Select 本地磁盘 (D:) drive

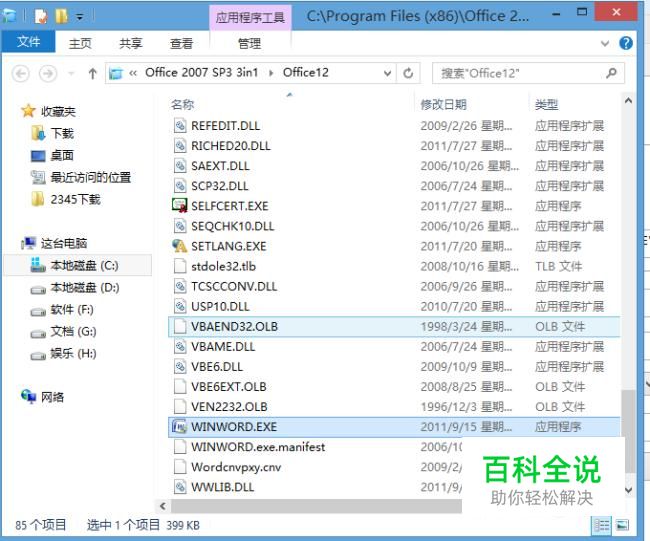[x=75, y=287]
